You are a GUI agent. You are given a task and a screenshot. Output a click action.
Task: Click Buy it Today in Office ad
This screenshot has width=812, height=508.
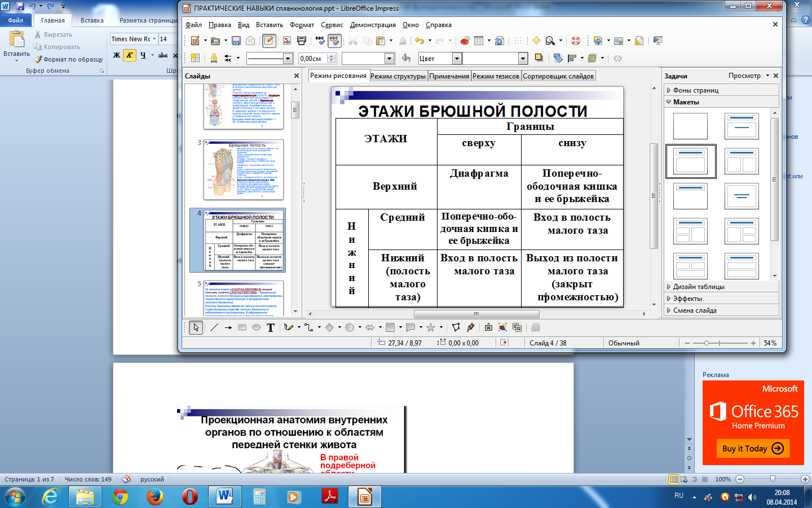753,448
